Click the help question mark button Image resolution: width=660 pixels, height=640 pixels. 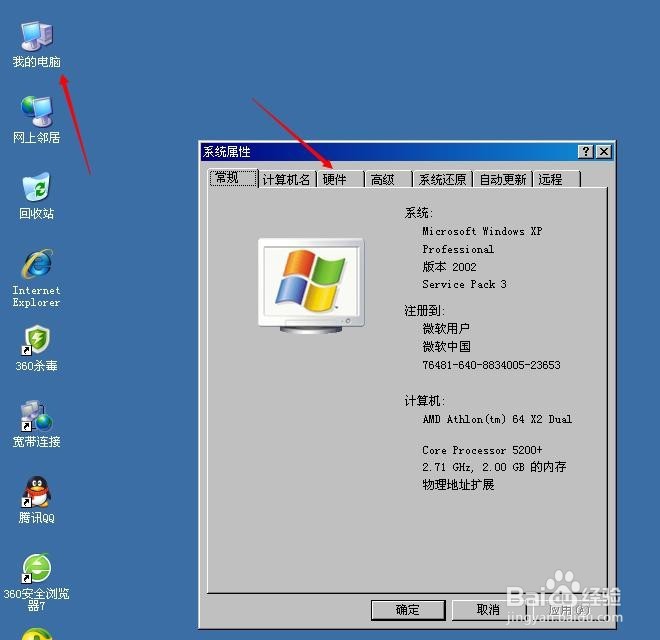coord(585,152)
